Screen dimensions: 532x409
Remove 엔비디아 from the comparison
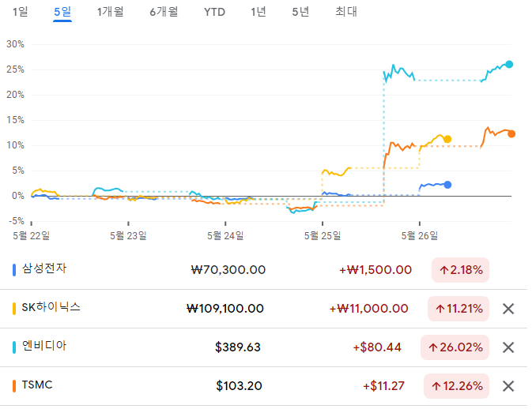pos(508,347)
